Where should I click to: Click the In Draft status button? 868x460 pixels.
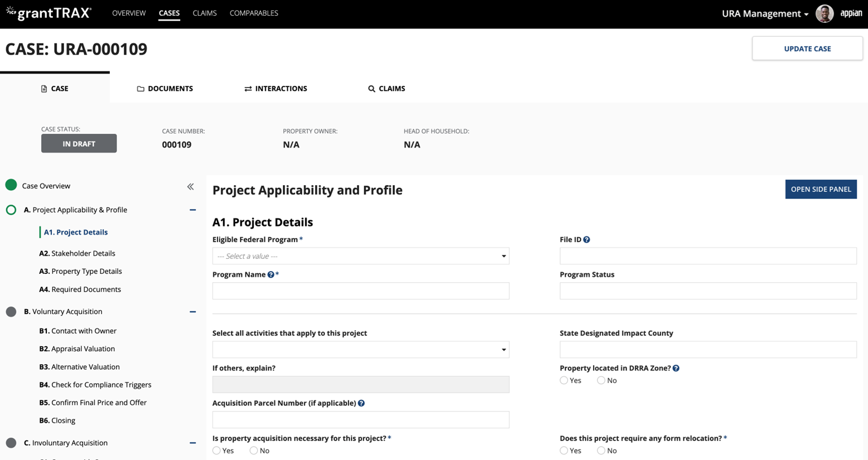coord(79,143)
